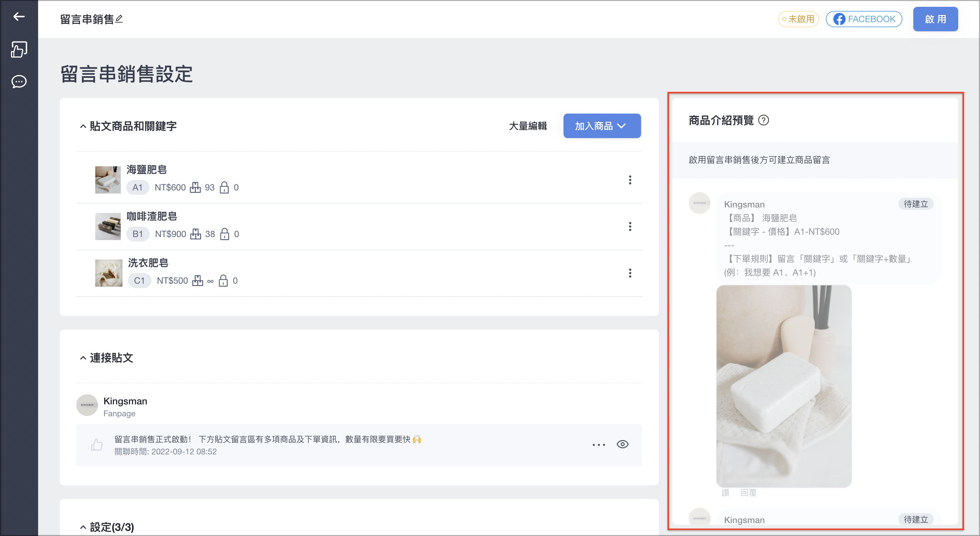Click Kingsman fanpage avatar in 連接貼文
Screen dimensions: 980x536
(x=87, y=405)
